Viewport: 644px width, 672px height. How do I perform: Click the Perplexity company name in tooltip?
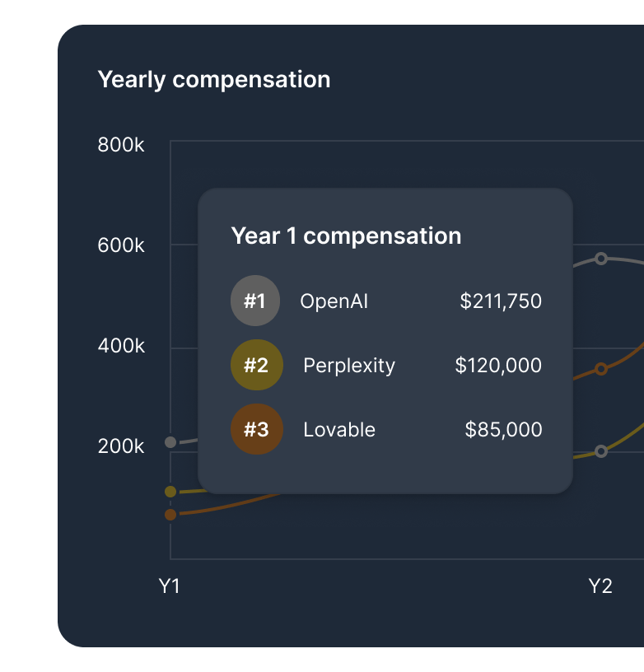(349, 366)
